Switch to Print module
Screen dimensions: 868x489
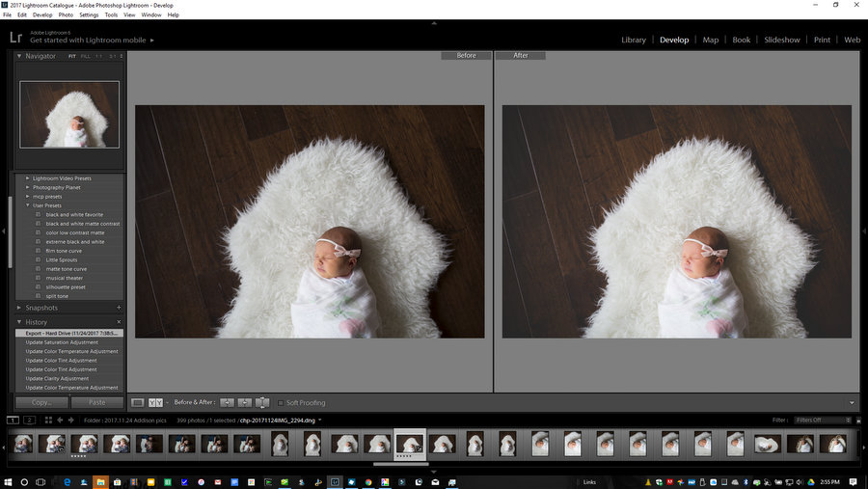[822, 40]
